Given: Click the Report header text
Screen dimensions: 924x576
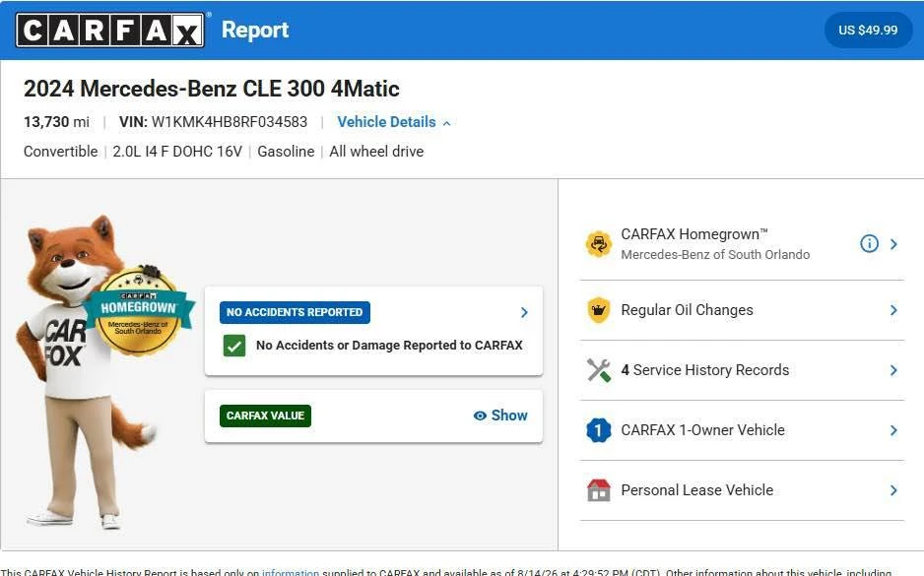Looking at the screenshot, I should [x=255, y=30].
